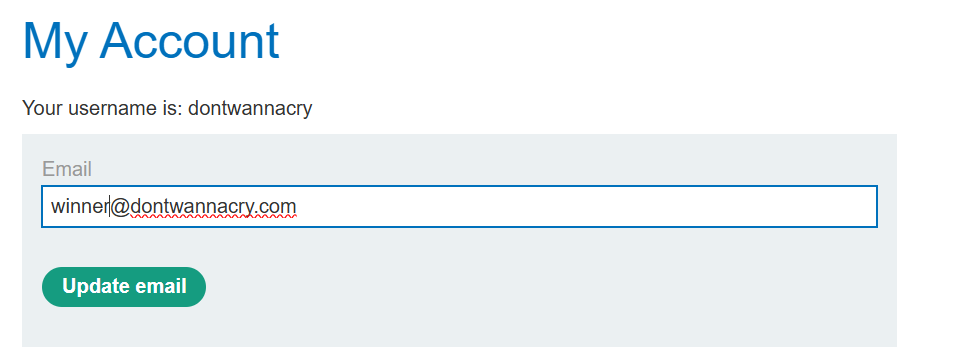961x364 pixels.
Task: Click the '.com' ending of the email address
Action: (x=275, y=207)
